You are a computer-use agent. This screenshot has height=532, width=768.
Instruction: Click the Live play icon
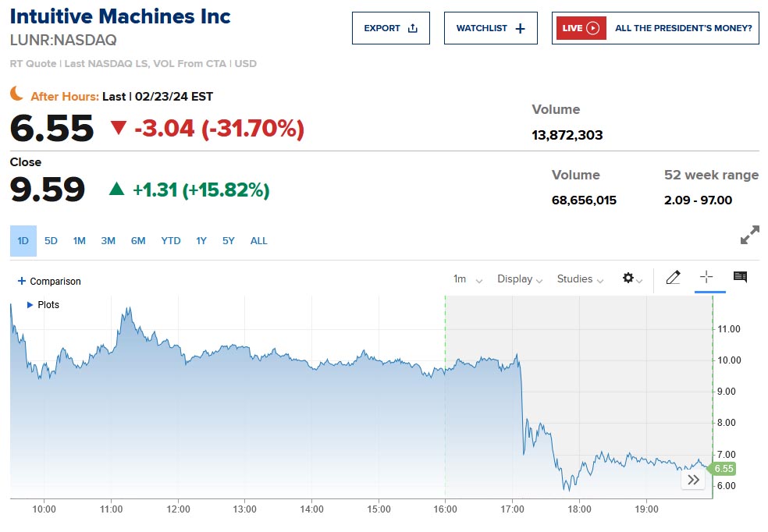[593, 28]
